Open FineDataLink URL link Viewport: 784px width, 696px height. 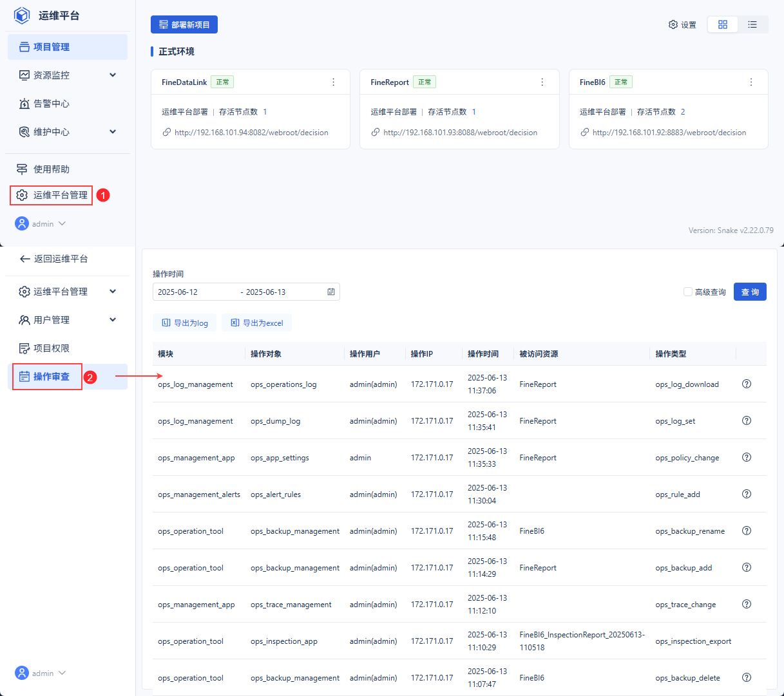pos(251,133)
